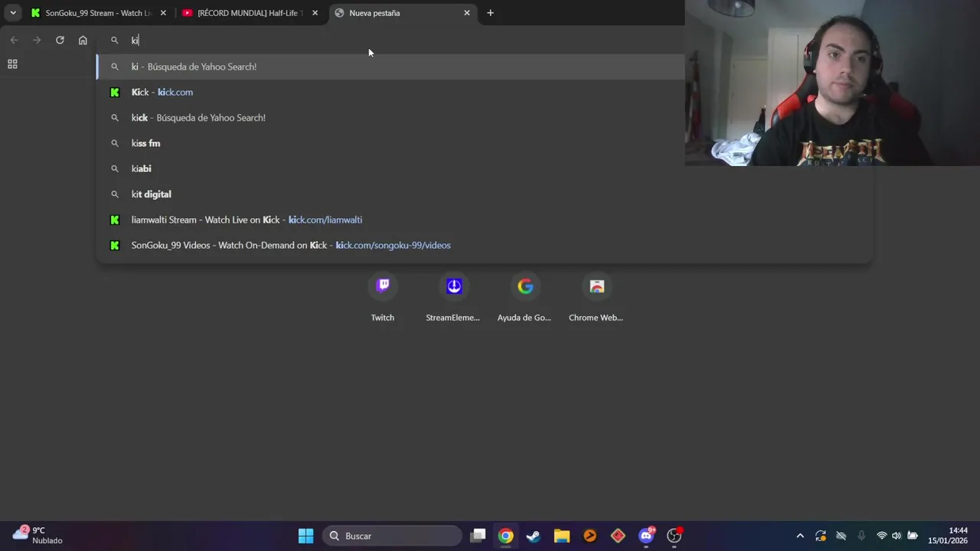Click the crossed-out cloud tray icon
980x551 pixels.
coord(841,536)
